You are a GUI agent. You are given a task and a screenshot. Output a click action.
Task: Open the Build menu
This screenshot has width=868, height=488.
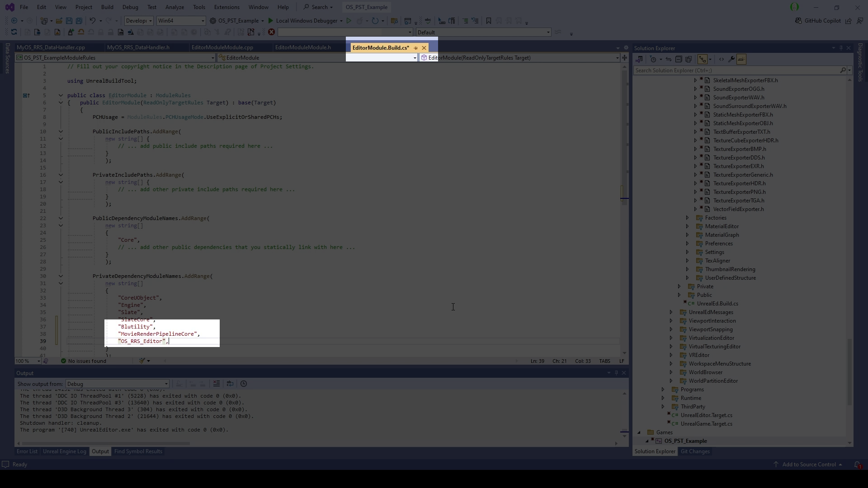click(107, 7)
